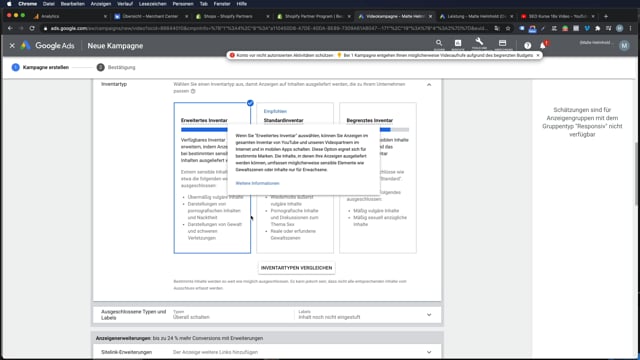Click the site lock icon in address bar
The width and height of the screenshot is (640, 360).
45,29
